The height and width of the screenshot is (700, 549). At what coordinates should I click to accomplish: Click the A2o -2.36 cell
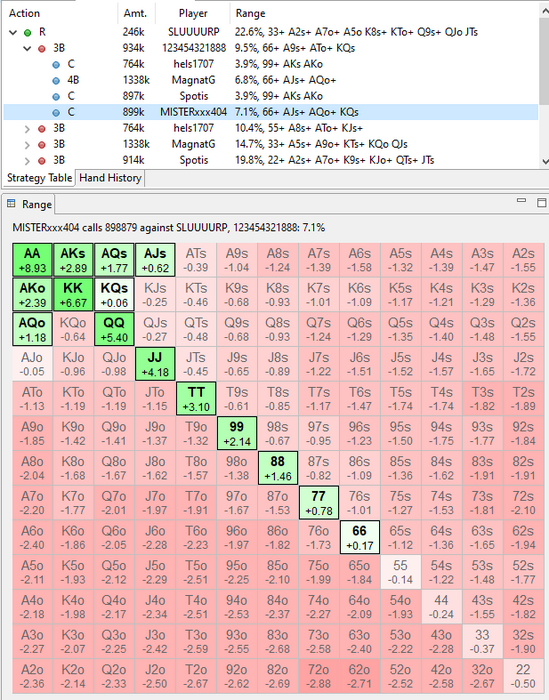(x=32, y=676)
